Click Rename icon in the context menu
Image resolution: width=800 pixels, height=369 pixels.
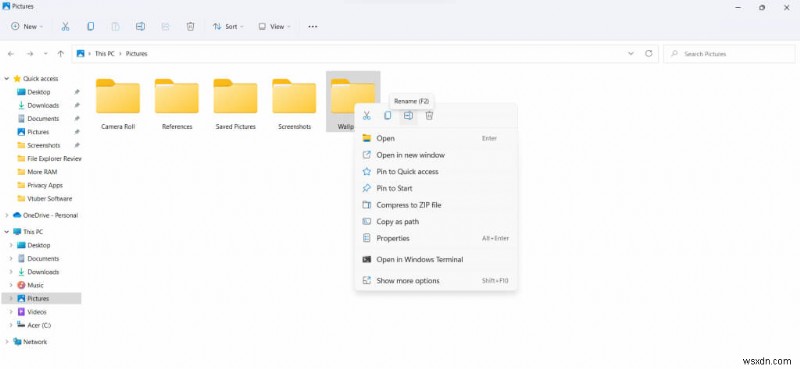(408, 116)
